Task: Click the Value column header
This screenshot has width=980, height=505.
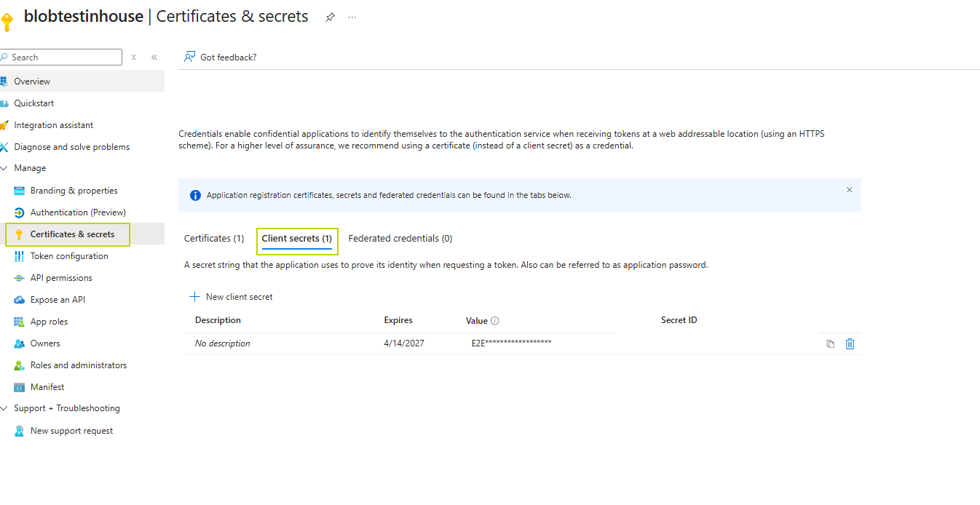Action: [477, 321]
